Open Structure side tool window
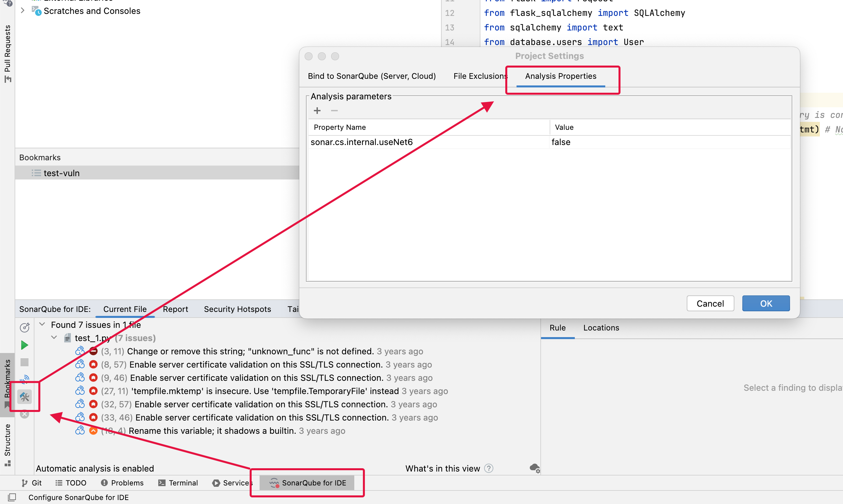Viewport: 843px width, 504px height. tap(8, 445)
